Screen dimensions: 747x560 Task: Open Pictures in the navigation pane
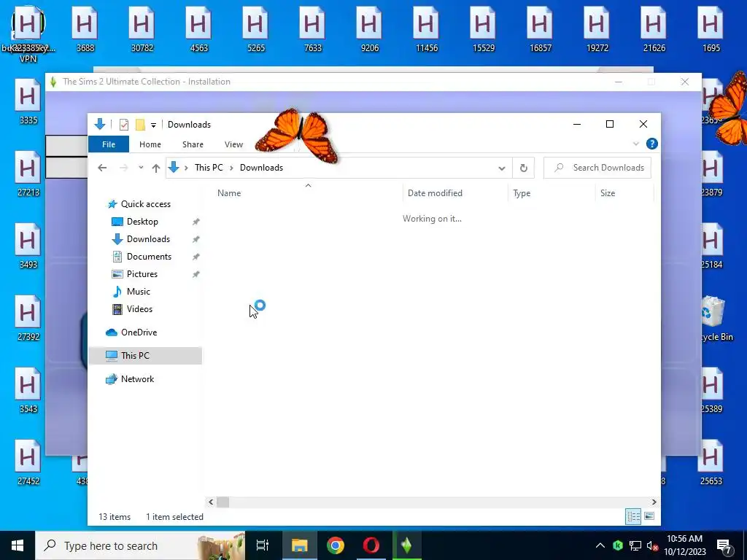pyautogui.click(x=142, y=274)
